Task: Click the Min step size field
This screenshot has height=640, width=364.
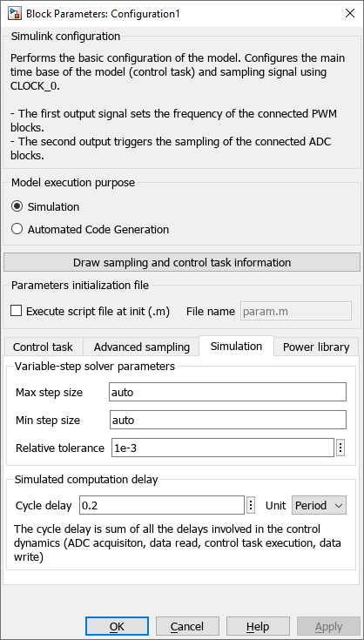Action: click(x=228, y=420)
